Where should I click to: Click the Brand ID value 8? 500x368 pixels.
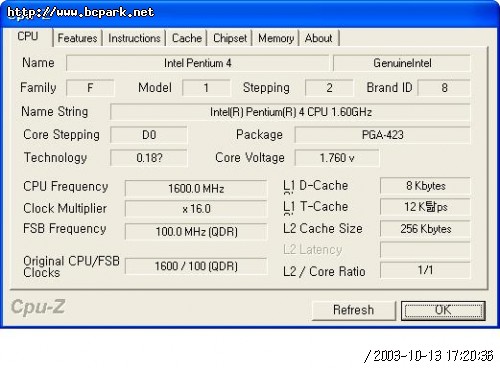pyautogui.click(x=444, y=88)
